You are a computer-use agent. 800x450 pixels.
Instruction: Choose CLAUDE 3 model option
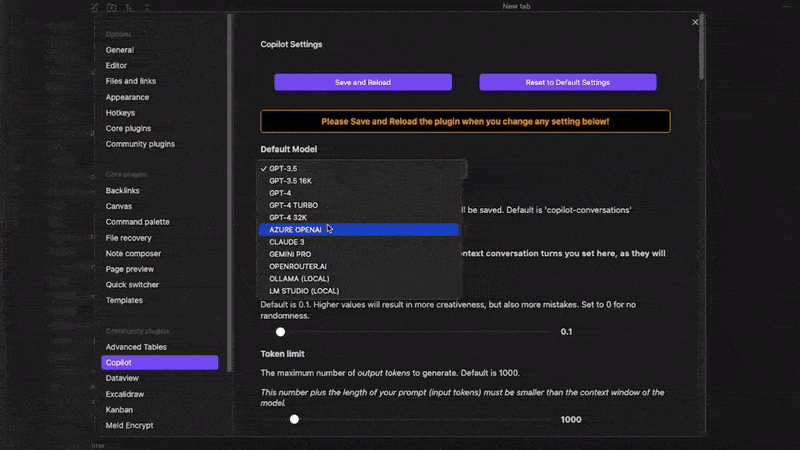click(x=359, y=242)
